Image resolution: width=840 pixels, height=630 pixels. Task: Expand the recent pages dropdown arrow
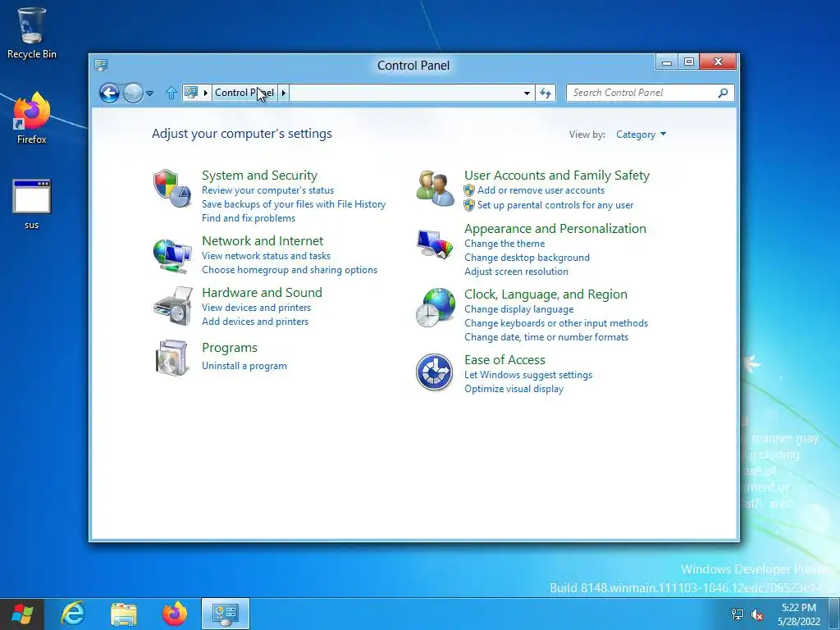click(x=150, y=94)
